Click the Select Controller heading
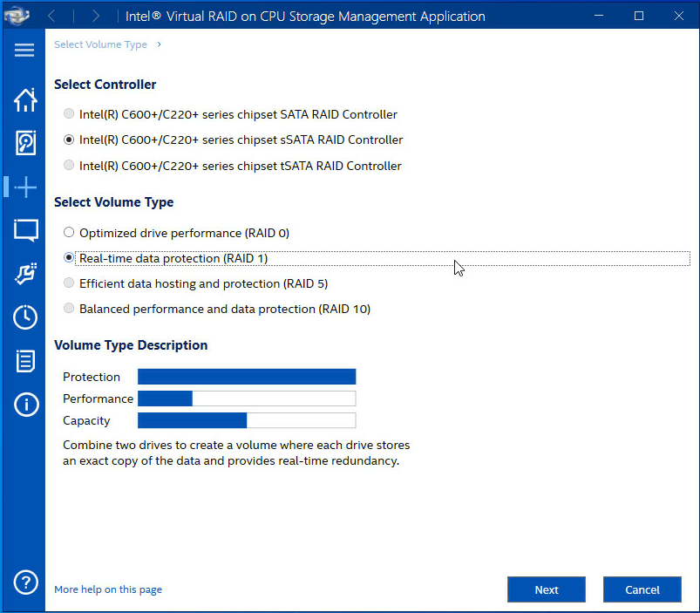This screenshot has width=700, height=613. pos(105,85)
